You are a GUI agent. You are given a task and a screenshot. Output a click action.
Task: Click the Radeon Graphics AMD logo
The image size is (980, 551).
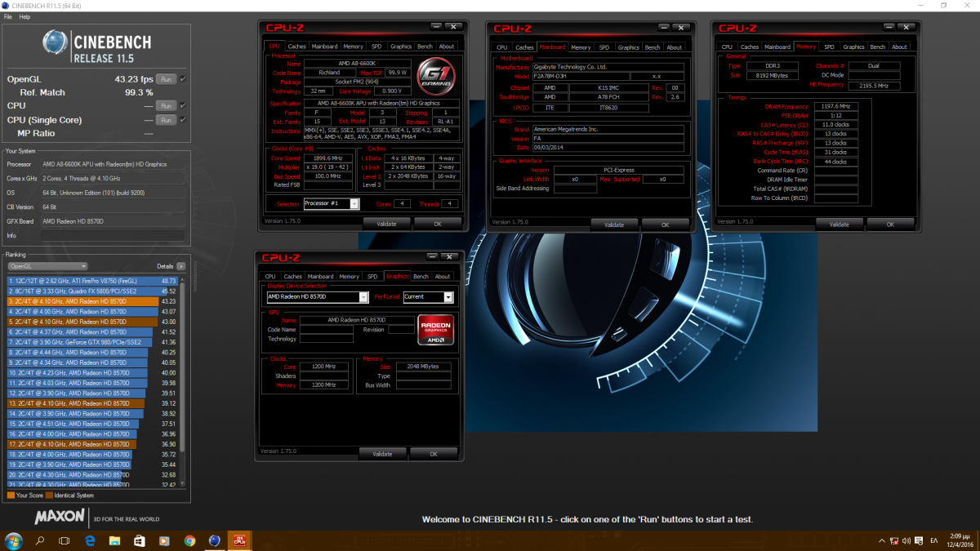pyautogui.click(x=435, y=329)
